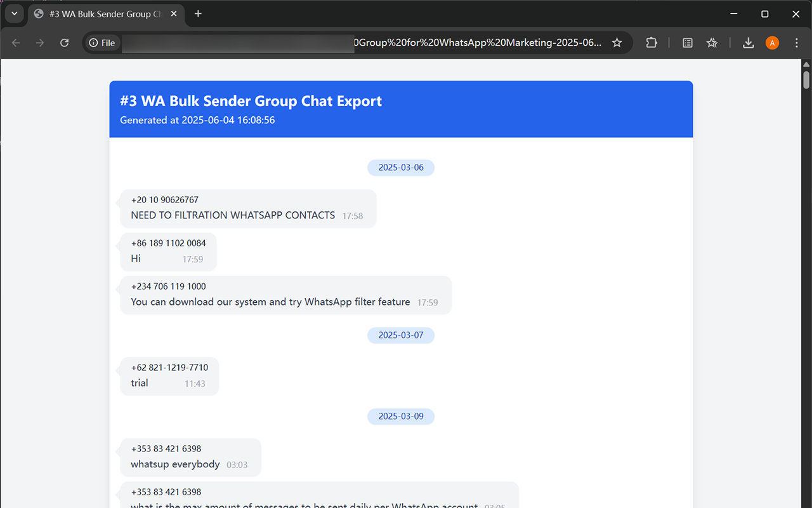Open the bookmarks side panel star icon

click(712, 43)
